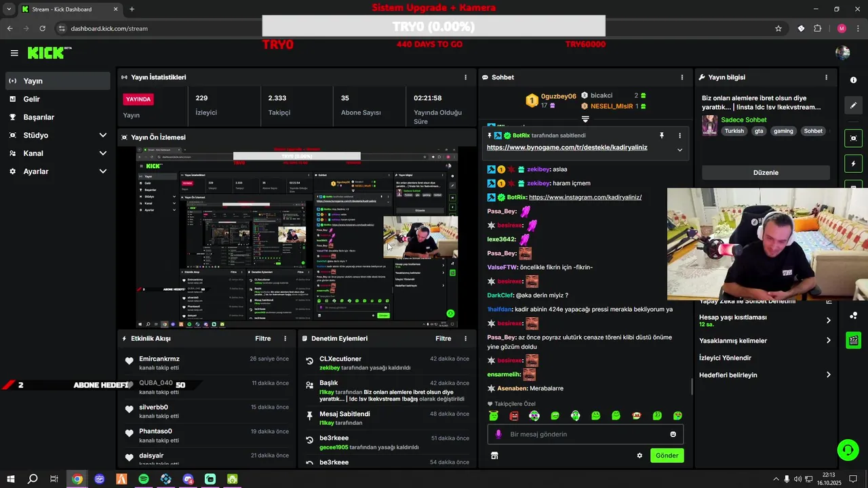Open the Etkinlik Akışı three-dot menu
The width and height of the screenshot is (868, 488).
285,338
